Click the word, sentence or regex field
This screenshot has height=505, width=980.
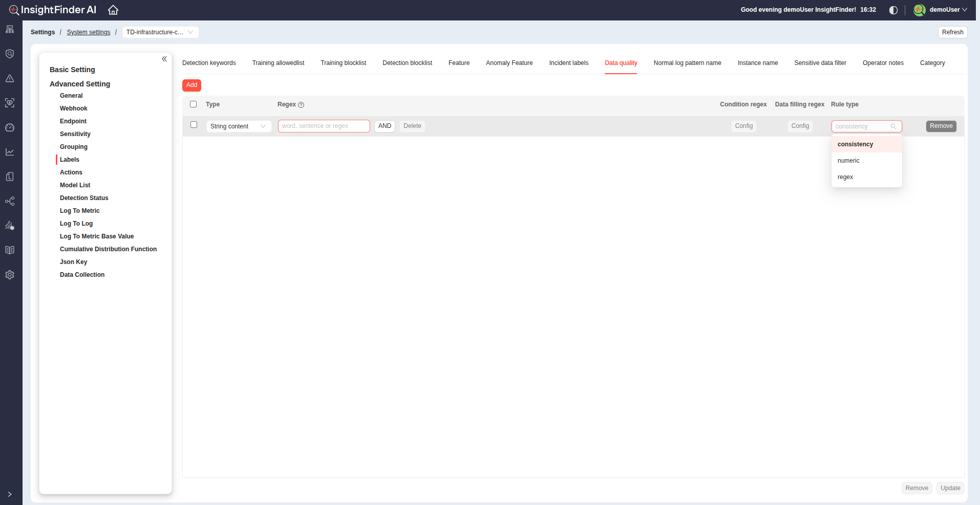[x=324, y=126]
